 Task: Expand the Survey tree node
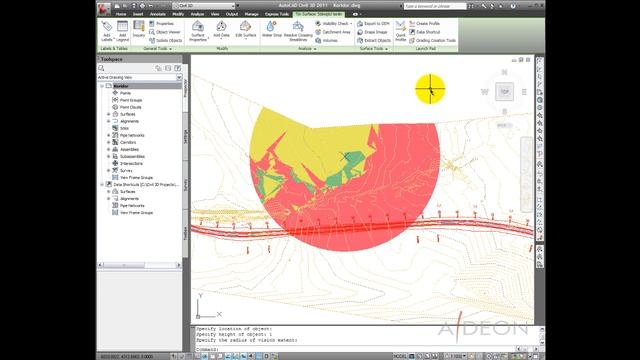[x=109, y=171]
